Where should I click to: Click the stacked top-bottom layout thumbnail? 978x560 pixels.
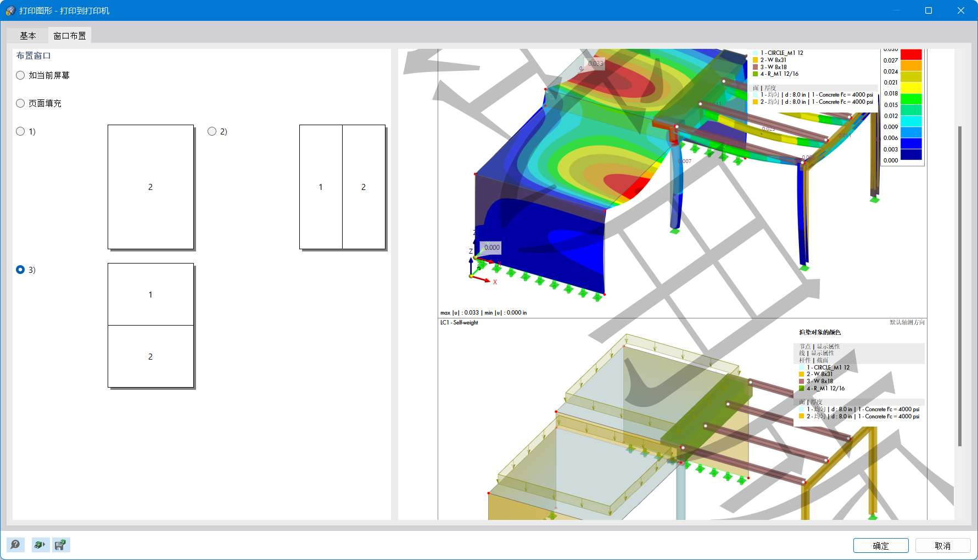pyautogui.click(x=150, y=325)
